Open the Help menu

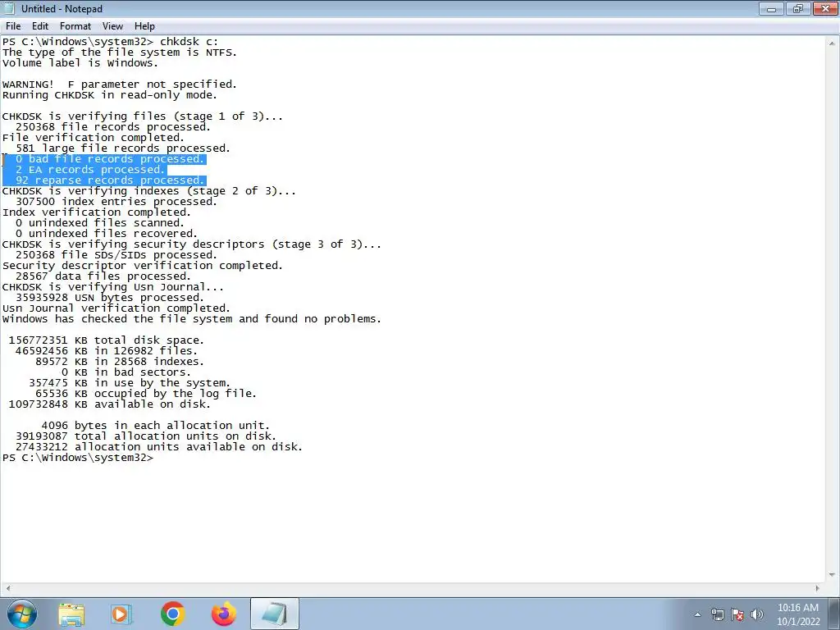(144, 25)
